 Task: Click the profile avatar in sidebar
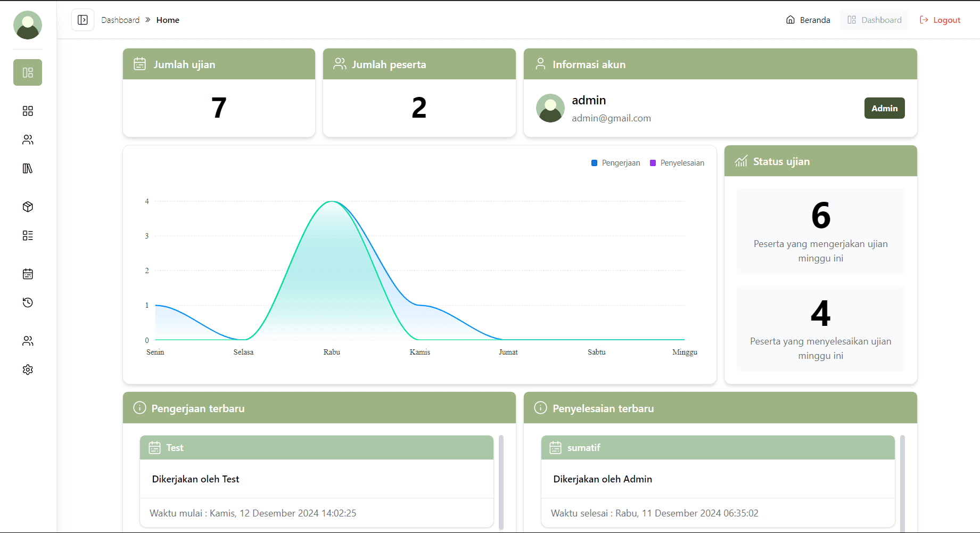tap(28, 25)
